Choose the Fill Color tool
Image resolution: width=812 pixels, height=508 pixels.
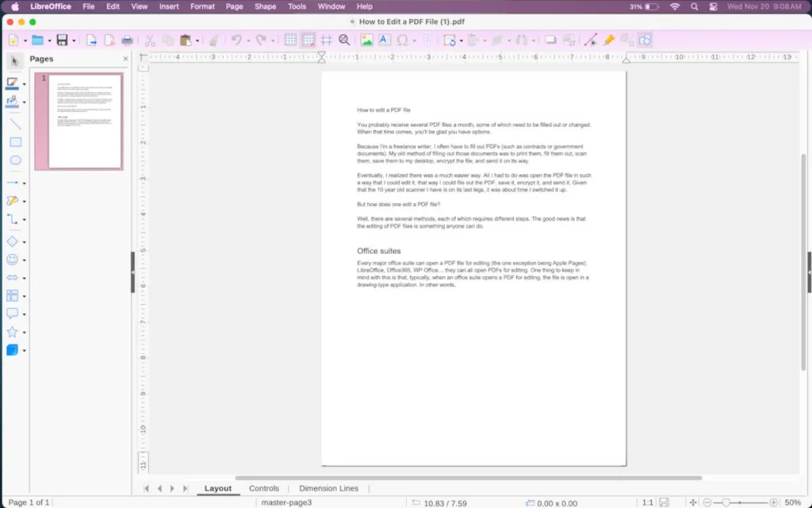coord(12,102)
